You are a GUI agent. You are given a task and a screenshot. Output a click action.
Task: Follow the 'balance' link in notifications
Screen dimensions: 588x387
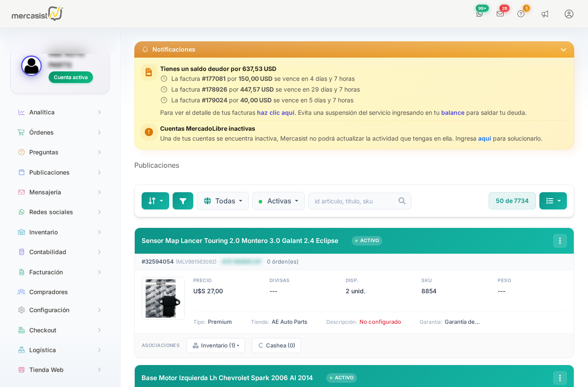pyautogui.click(x=453, y=113)
